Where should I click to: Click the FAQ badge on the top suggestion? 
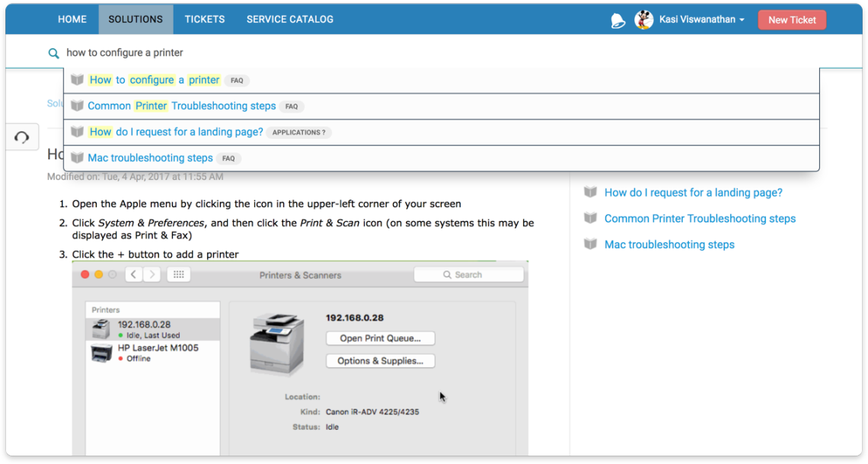[236, 80]
